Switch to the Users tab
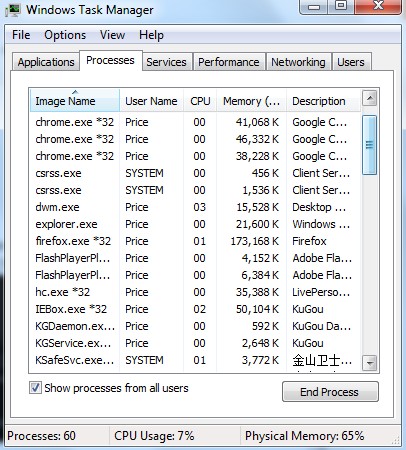Viewport: 406px width, 450px height. [x=351, y=62]
